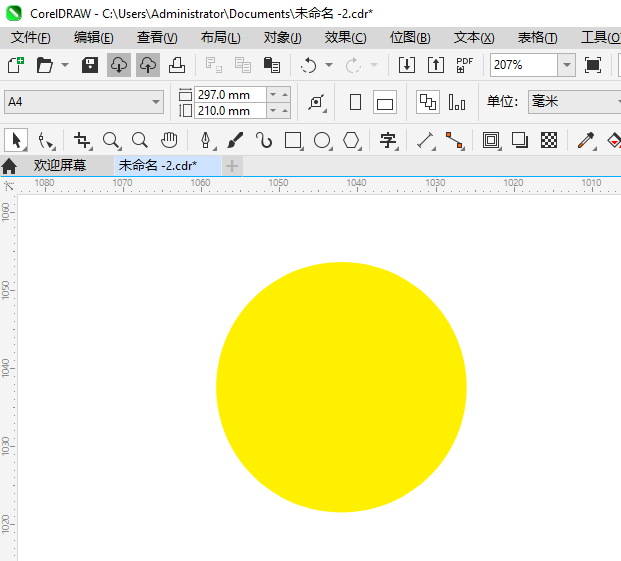Screen dimensions: 621x561
Task: Select the Contour effect tool
Action: click(491, 141)
